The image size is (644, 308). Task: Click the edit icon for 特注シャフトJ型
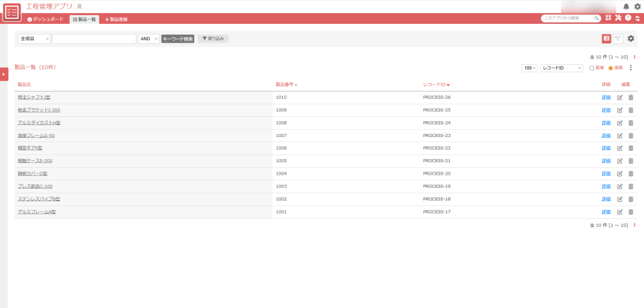[x=620, y=97]
